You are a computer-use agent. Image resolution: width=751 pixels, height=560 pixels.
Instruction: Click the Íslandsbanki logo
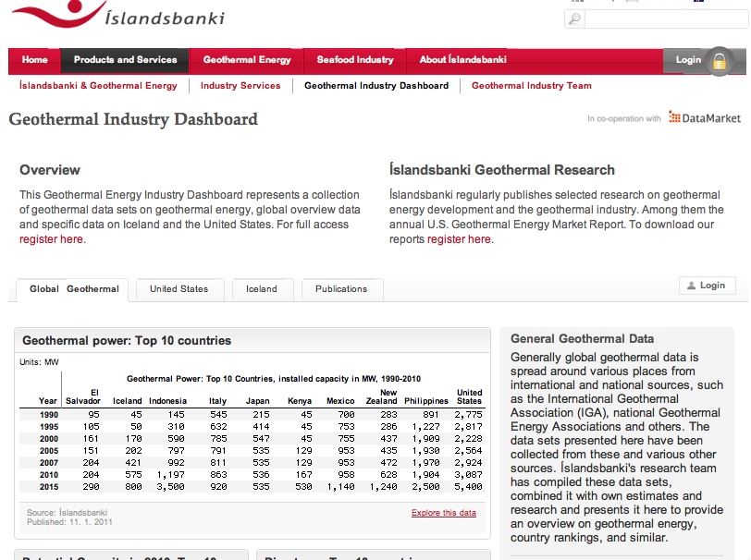pyautogui.click(x=117, y=17)
